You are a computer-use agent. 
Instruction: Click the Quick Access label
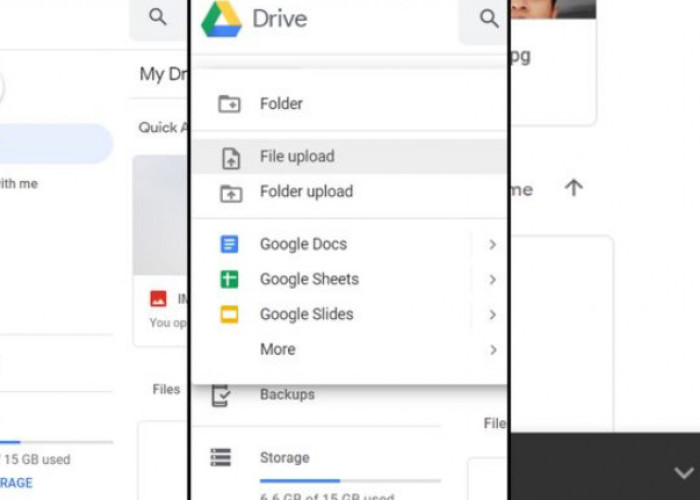[163, 128]
